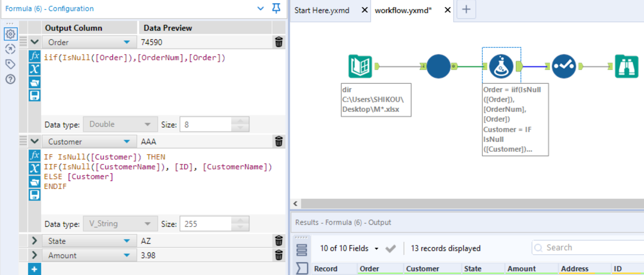The height and width of the screenshot is (275, 644).
Task: Open the Help question mark sidebar icon
Action: [10, 79]
